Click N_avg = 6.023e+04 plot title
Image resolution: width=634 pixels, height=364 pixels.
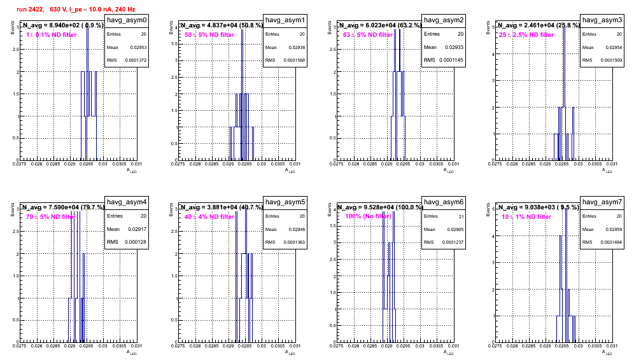379,25
